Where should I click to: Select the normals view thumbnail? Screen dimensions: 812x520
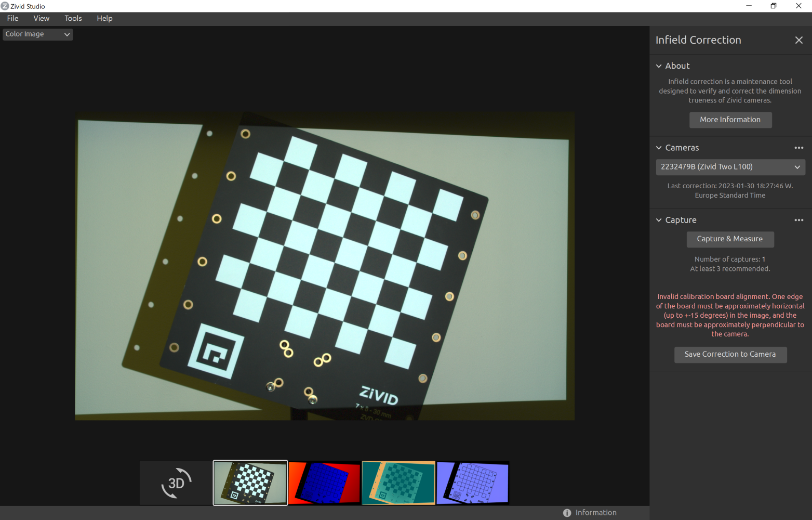[473, 483]
